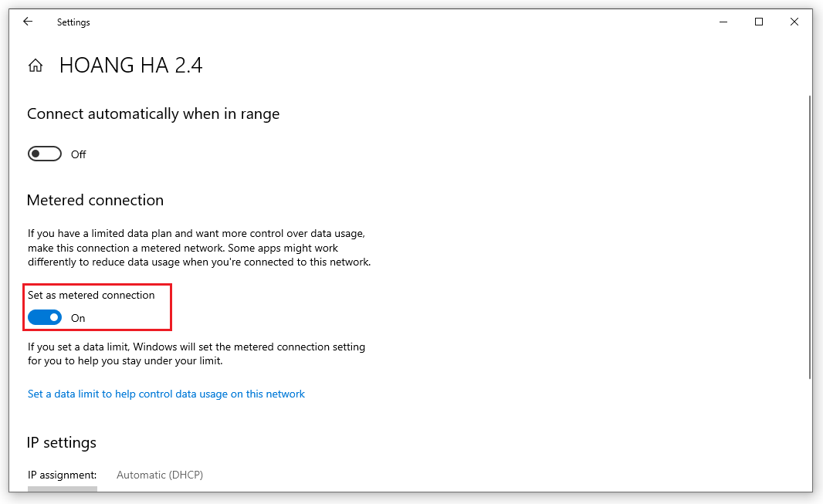
Task: Maximize the Settings window
Action: 758,22
